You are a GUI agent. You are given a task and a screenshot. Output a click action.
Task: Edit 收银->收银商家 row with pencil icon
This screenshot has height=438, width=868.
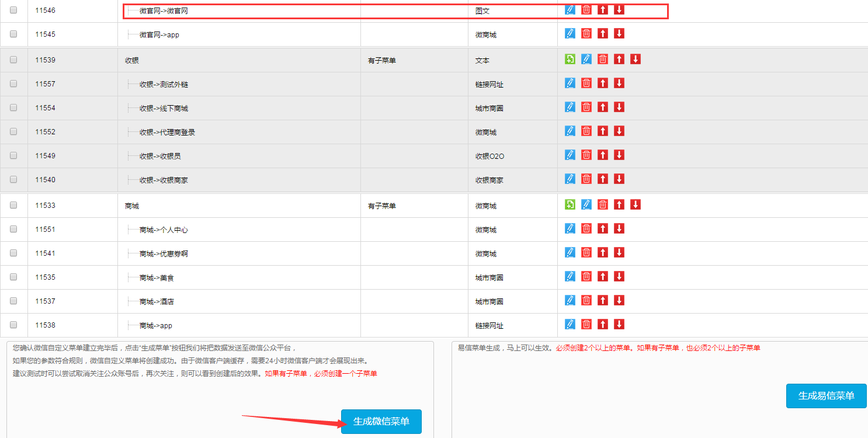tap(570, 179)
